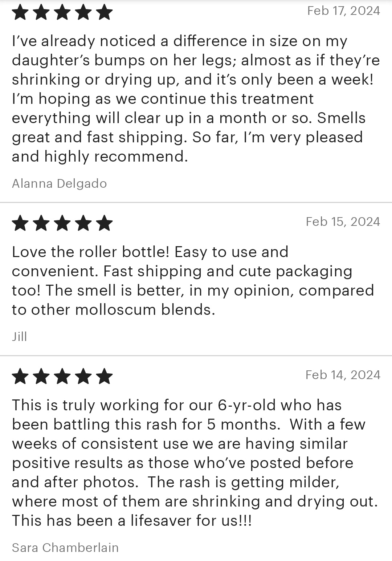The height and width of the screenshot is (561, 392).
Task: Click the reviewer name Jill
Action: (x=20, y=337)
